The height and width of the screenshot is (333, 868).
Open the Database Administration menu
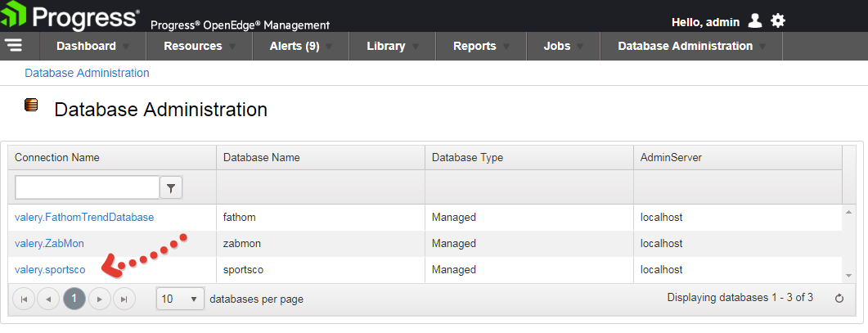click(x=691, y=46)
